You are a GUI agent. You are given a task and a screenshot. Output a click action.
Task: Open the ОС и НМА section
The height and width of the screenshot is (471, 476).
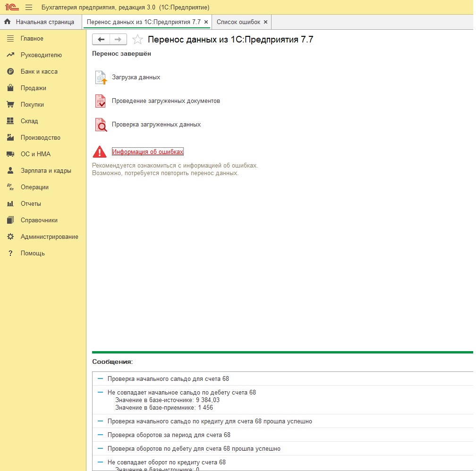pyautogui.click(x=35, y=154)
